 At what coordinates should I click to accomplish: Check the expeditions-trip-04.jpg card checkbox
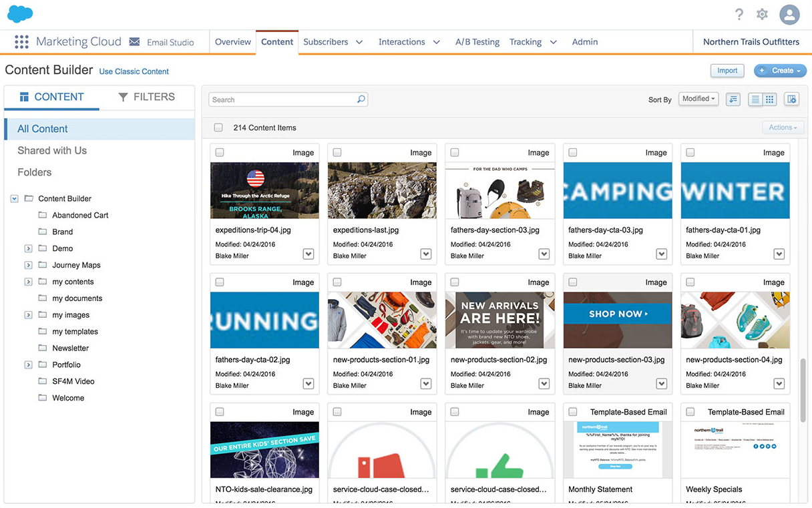click(220, 152)
